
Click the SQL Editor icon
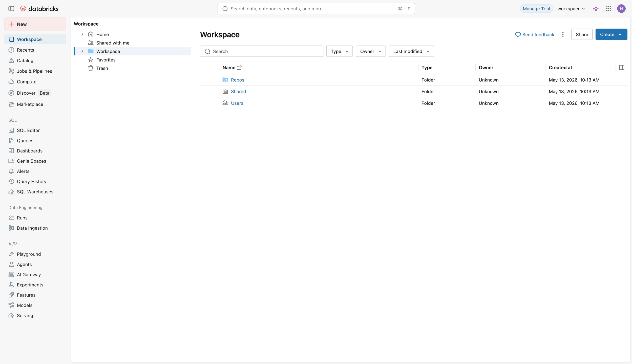tap(11, 130)
